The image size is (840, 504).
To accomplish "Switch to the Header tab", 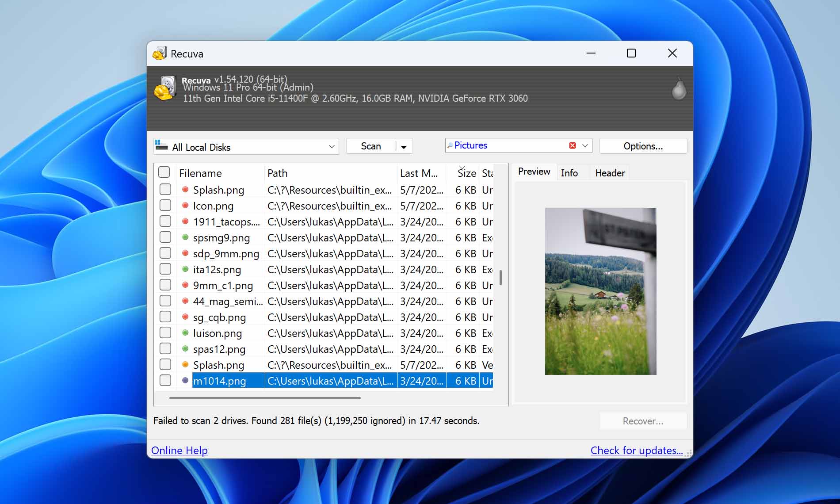I will [610, 173].
